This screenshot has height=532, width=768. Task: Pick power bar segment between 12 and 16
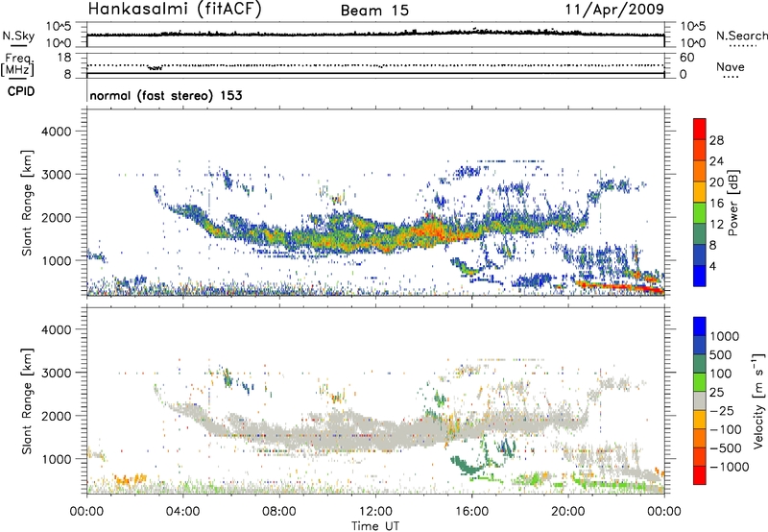(700, 213)
